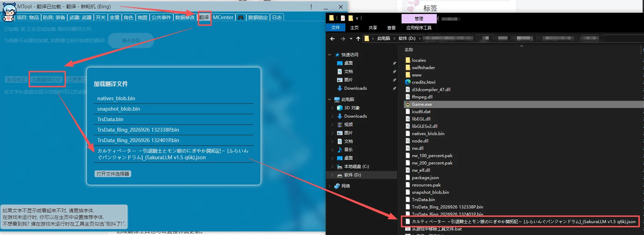Open the 文件 menu in File Explorer
The image size is (644, 235).
pyautogui.click(x=336, y=28)
